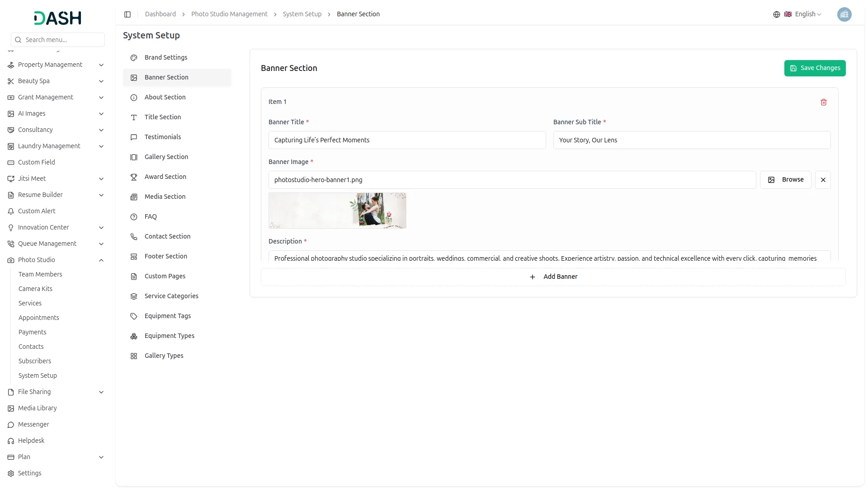Image resolution: width=868 pixels, height=488 pixels.
Task: Open the Testimonials settings section
Action: pyautogui.click(x=162, y=137)
